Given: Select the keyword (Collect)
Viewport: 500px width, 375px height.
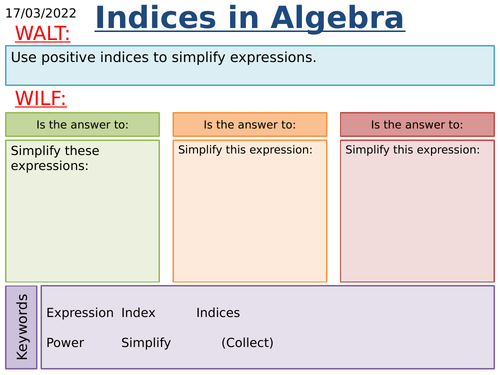Looking at the screenshot, I should click(247, 343).
